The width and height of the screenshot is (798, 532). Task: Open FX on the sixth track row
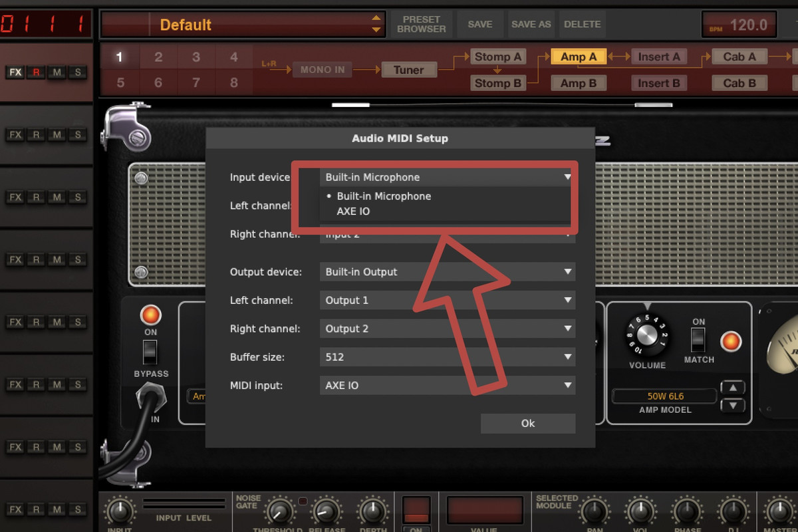coord(15,384)
